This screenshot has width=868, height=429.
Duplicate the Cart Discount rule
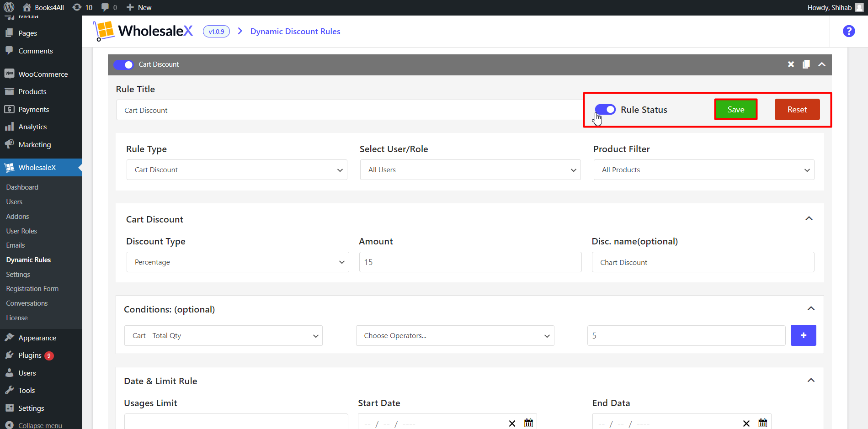pos(806,64)
